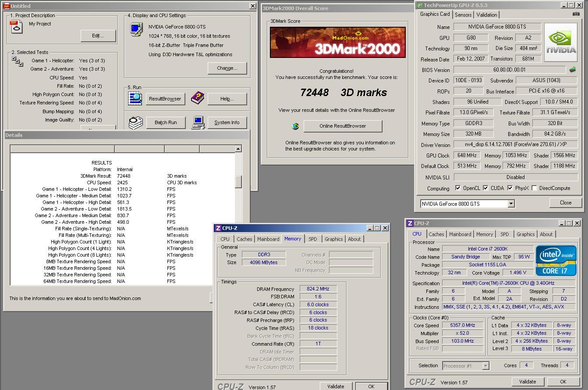Toggle the PhysX checkbox in GPU-Z
This screenshot has height=390, width=588.
click(x=510, y=188)
